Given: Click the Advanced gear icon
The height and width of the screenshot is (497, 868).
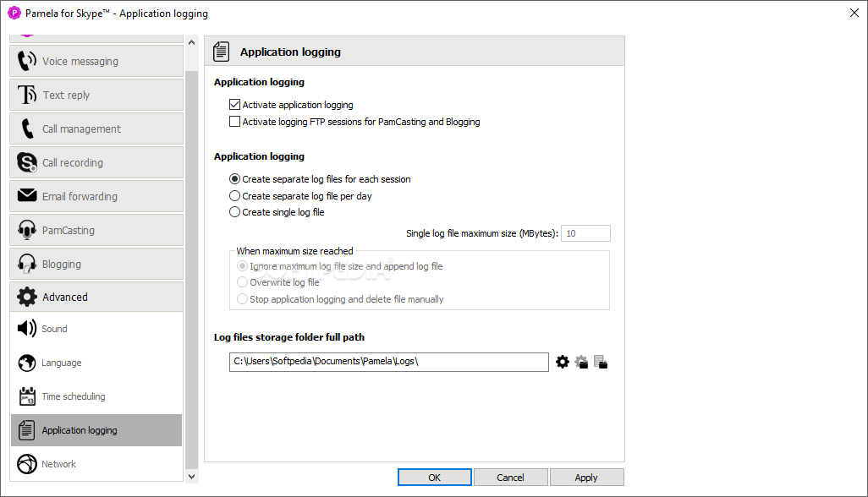Looking at the screenshot, I should click(x=26, y=297).
